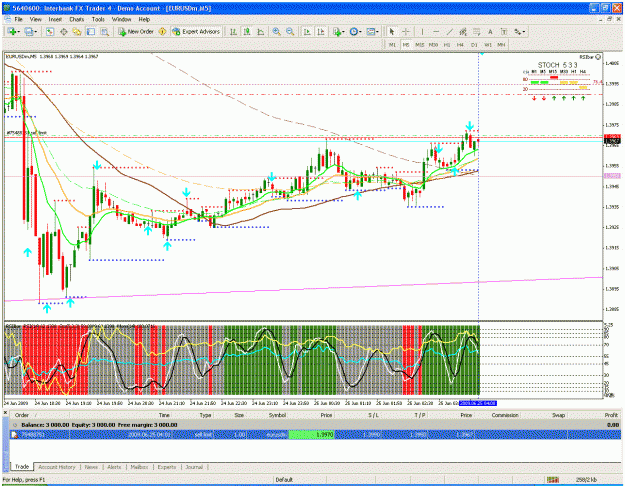The width and height of the screenshot is (625, 486).
Task: Expand the Profiles dropdown arrow
Action: pyautogui.click(x=36, y=32)
